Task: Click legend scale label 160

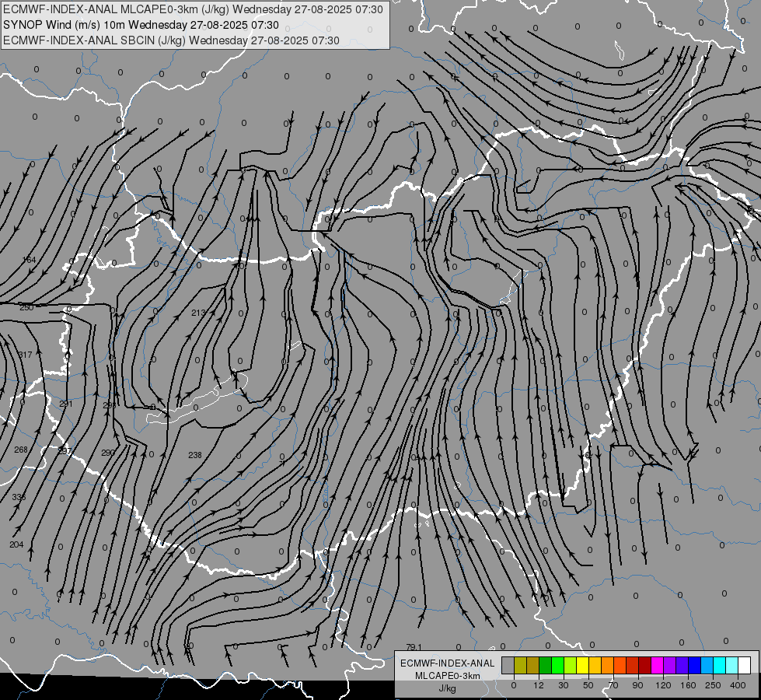Action: coord(688,685)
